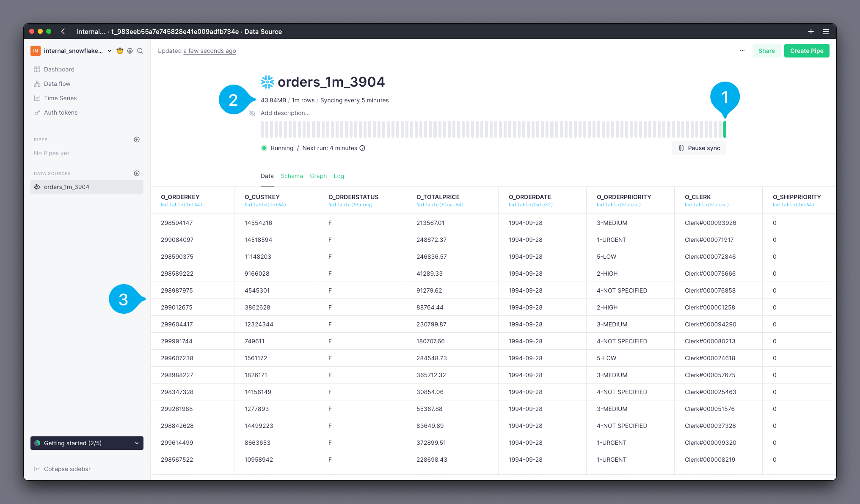Viewport: 860px width, 504px height.
Task: Click the O_ORDERKEY column header
Action: tap(192, 200)
